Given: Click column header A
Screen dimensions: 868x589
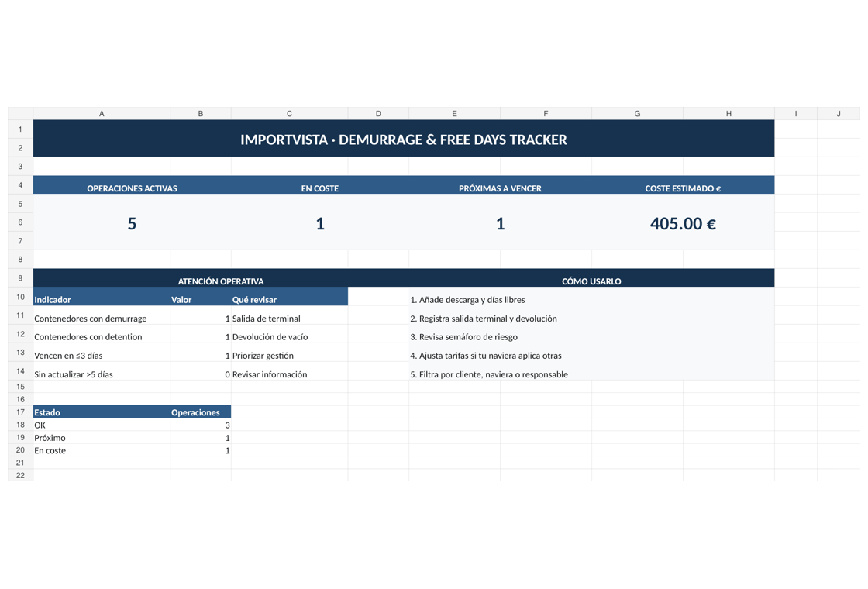Looking at the screenshot, I should click(x=102, y=113).
